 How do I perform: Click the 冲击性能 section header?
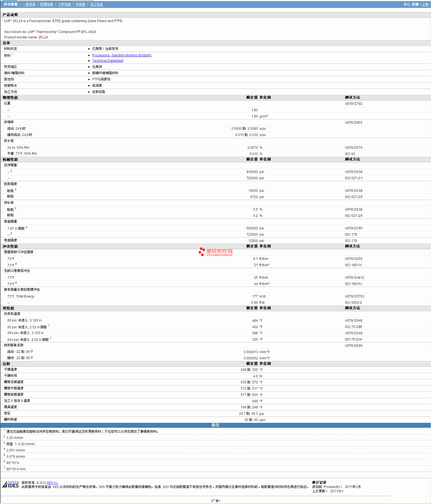(x=10, y=246)
